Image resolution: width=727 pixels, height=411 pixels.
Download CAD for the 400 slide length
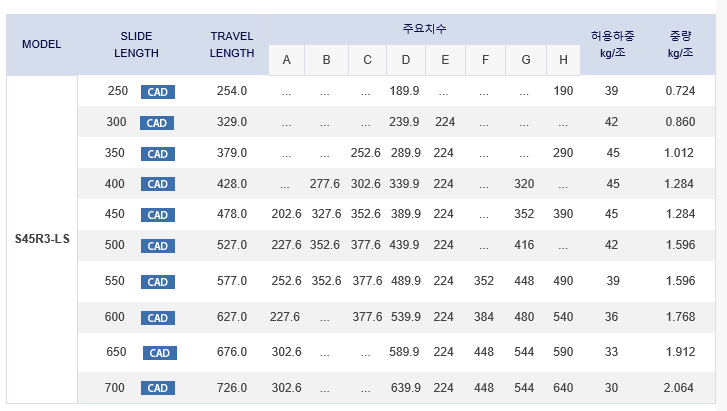point(158,184)
